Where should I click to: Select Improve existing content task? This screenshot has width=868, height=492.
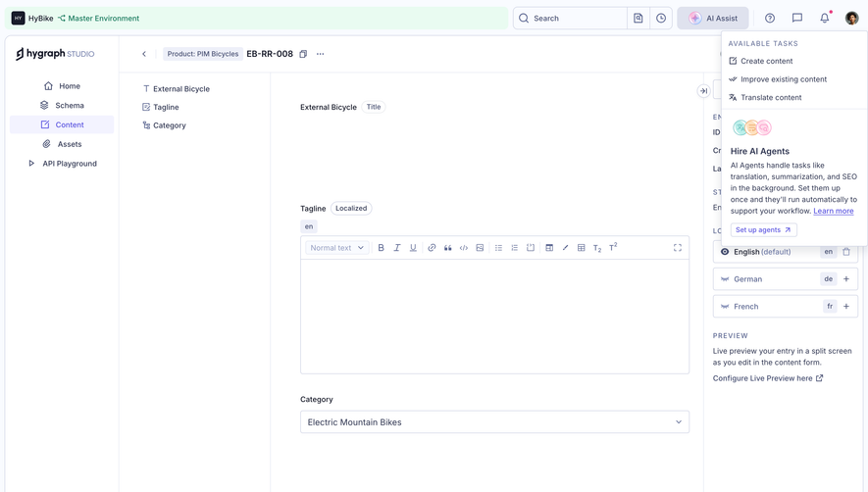tap(778, 79)
